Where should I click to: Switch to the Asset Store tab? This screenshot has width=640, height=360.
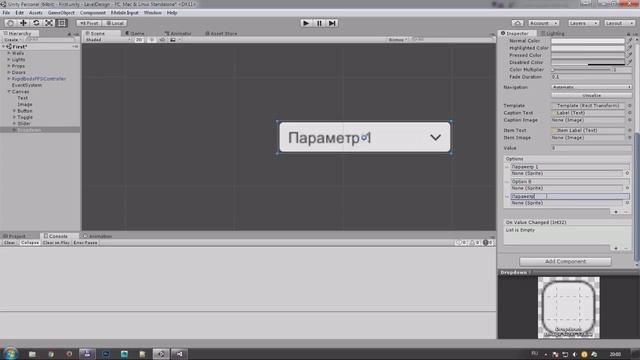coord(221,33)
